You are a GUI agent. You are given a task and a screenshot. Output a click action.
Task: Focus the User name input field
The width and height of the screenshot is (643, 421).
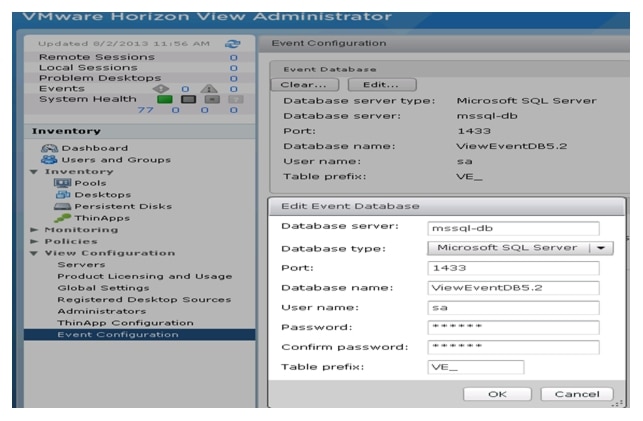click(513, 307)
